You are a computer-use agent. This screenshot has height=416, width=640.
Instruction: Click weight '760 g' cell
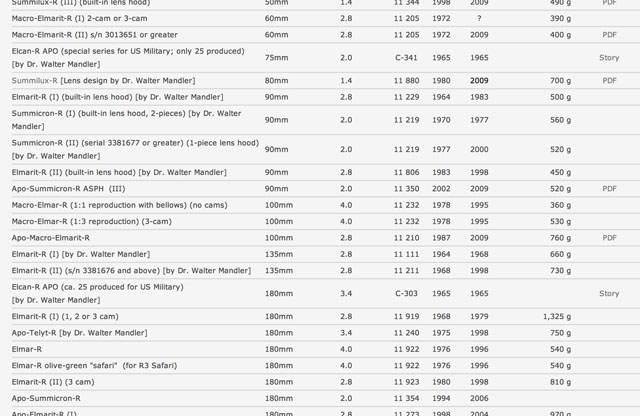(x=560, y=238)
